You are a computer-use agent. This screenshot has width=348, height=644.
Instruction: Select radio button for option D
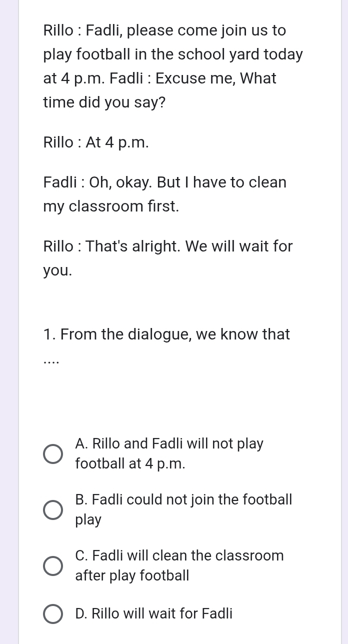point(52,613)
